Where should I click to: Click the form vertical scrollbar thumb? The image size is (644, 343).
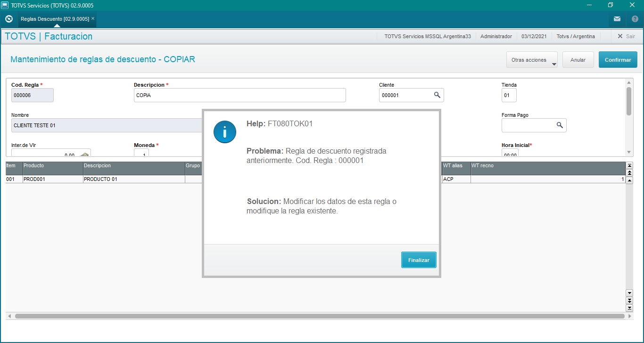[x=629, y=101]
